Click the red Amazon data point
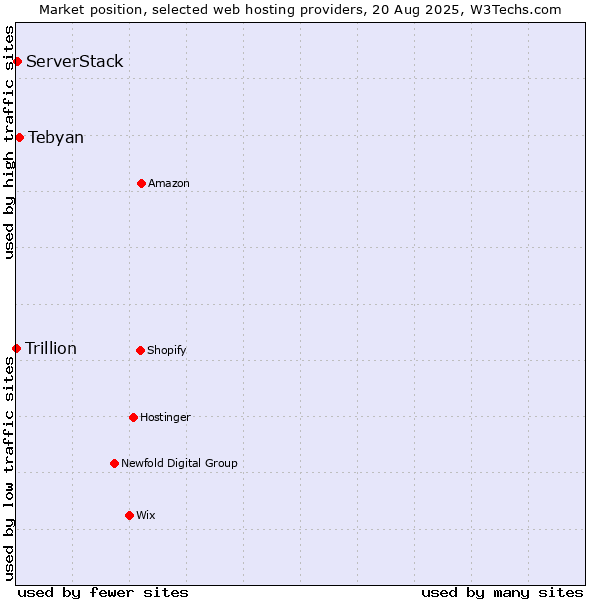The width and height of the screenshot is (600, 600). tap(141, 184)
